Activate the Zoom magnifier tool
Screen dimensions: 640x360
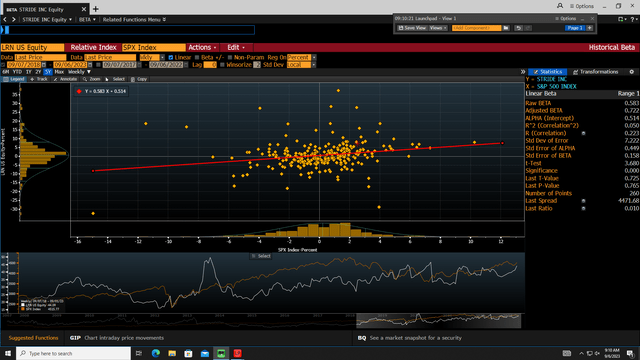coord(91,79)
